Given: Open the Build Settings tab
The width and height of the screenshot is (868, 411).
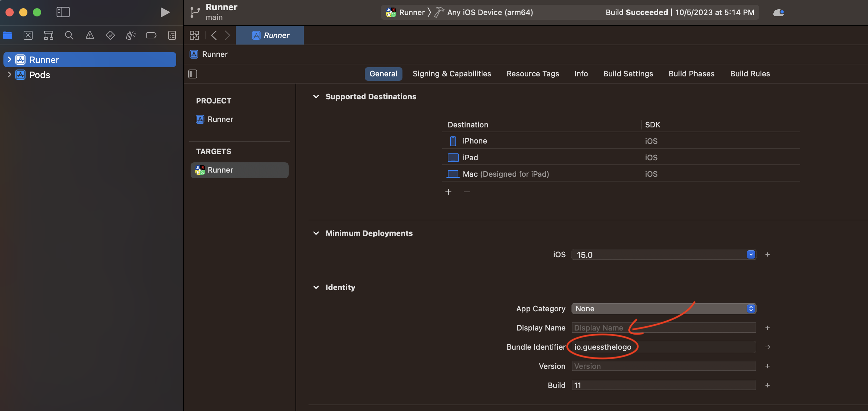Looking at the screenshot, I should pos(628,74).
